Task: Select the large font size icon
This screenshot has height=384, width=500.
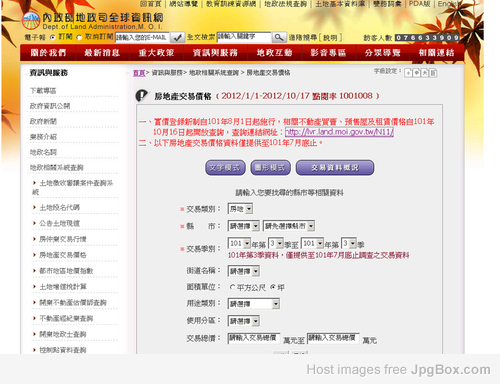Action: (425, 73)
